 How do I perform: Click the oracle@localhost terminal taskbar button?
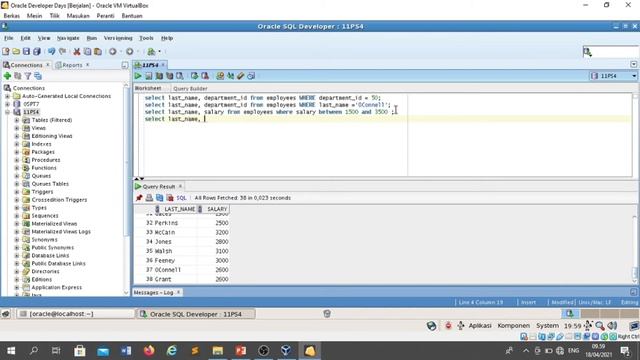click(x=76, y=314)
